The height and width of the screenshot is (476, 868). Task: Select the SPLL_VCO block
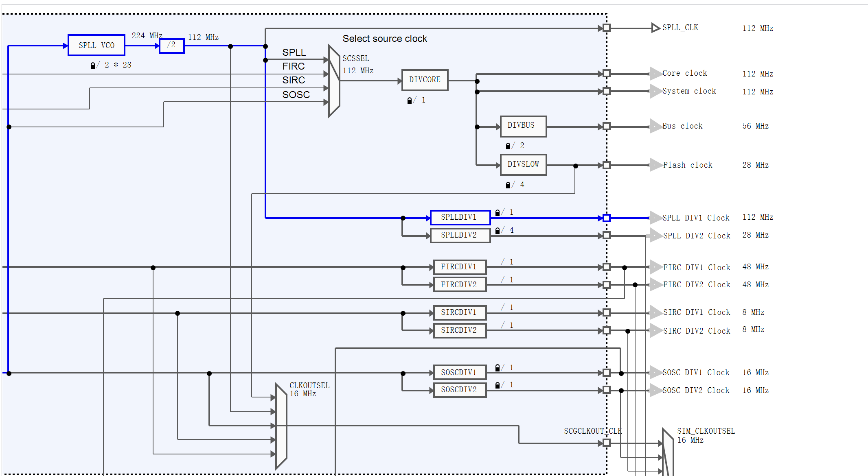[96, 45]
